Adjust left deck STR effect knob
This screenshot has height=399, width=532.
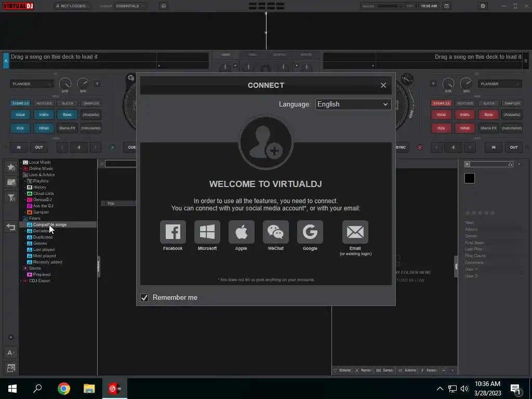[65, 84]
